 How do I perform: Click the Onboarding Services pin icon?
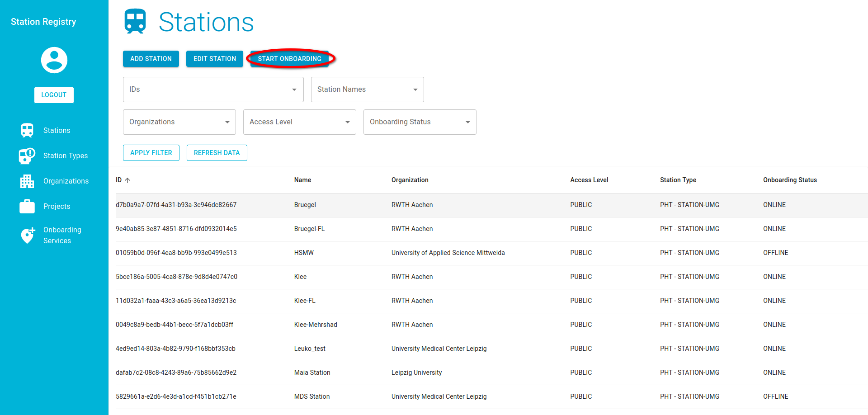28,235
